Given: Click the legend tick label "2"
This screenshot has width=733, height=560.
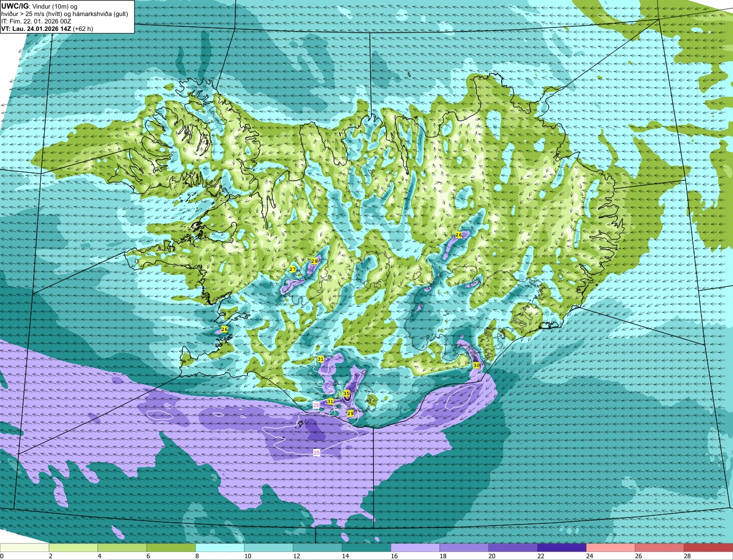Looking at the screenshot, I should (51, 556).
